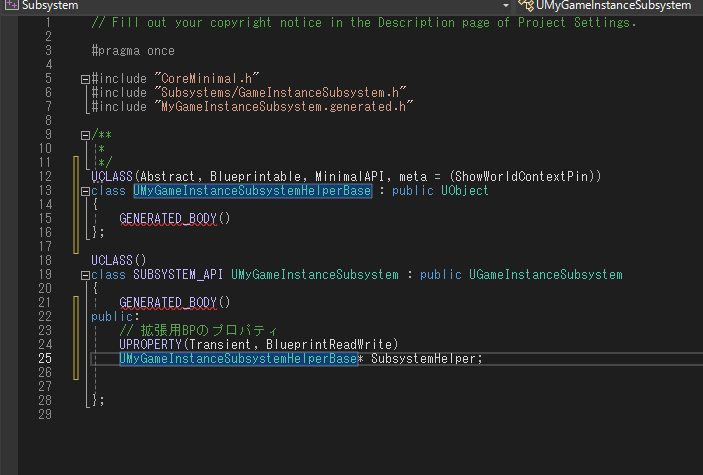
Task: Click SUBSYSTEM_API macro on line 19
Action: pyautogui.click(x=178, y=275)
